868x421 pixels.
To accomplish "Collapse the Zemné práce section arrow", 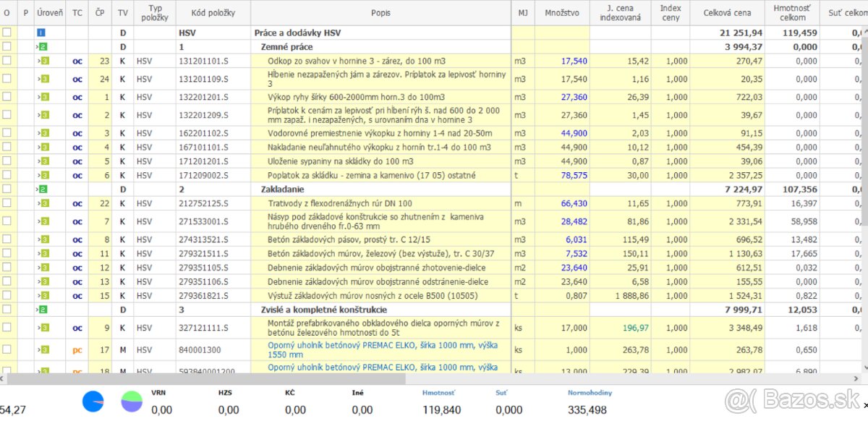I will pos(38,47).
